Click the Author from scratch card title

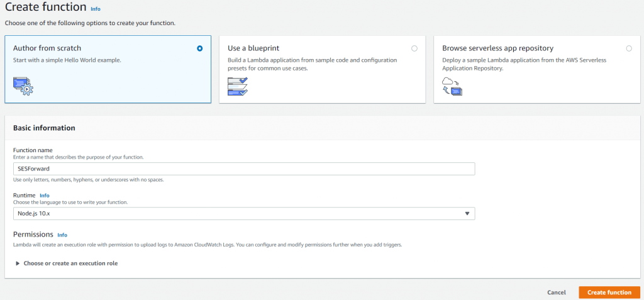click(47, 48)
